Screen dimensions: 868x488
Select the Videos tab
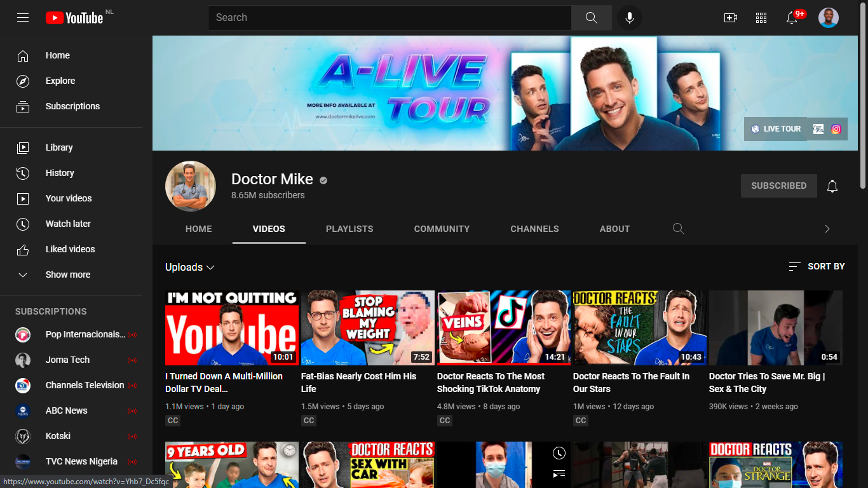(x=269, y=229)
